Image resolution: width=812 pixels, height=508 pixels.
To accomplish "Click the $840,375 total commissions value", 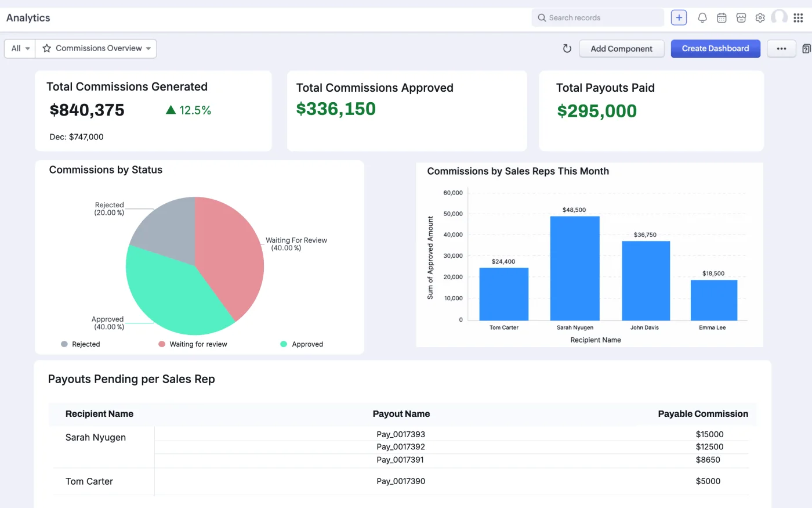I will [87, 110].
